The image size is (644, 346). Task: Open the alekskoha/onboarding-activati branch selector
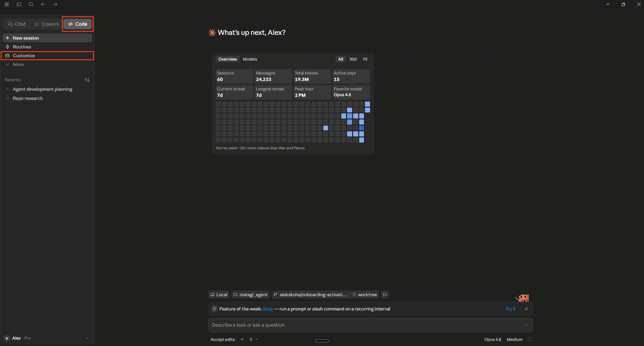pyautogui.click(x=310, y=295)
